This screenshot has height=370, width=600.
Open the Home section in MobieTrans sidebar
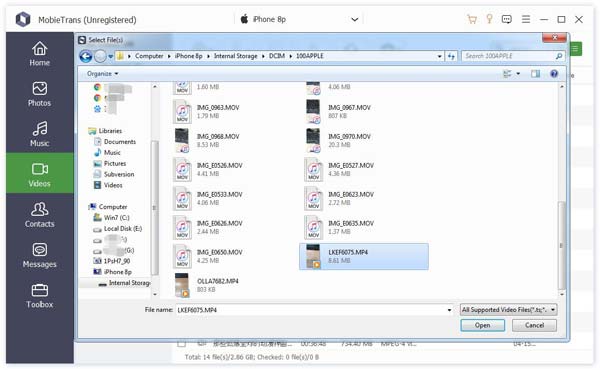click(39, 54)
